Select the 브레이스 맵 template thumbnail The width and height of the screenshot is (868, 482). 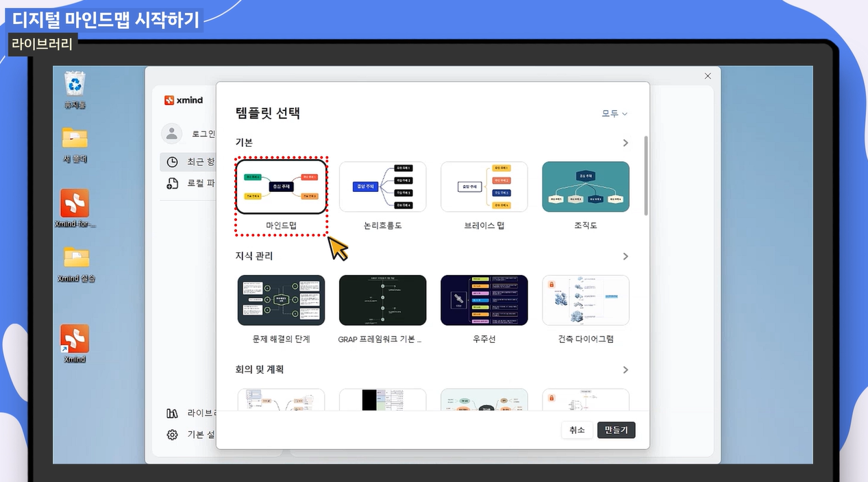(x=484, y=186)
